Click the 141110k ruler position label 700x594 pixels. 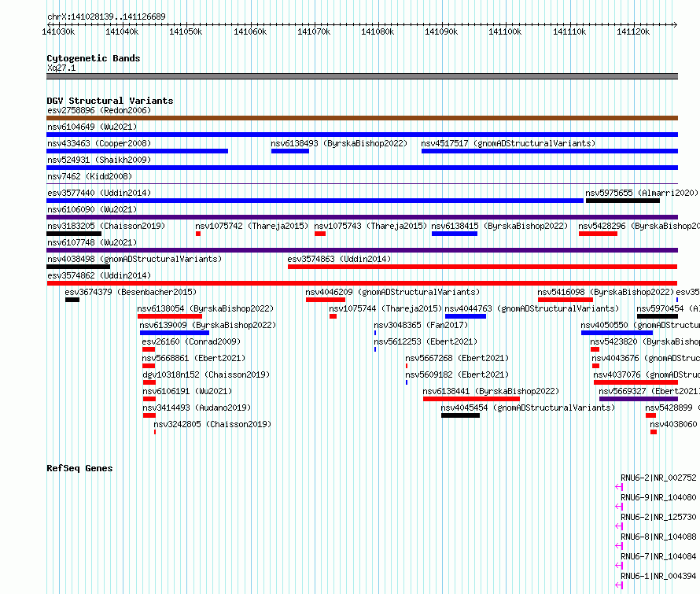pos(569,32)
